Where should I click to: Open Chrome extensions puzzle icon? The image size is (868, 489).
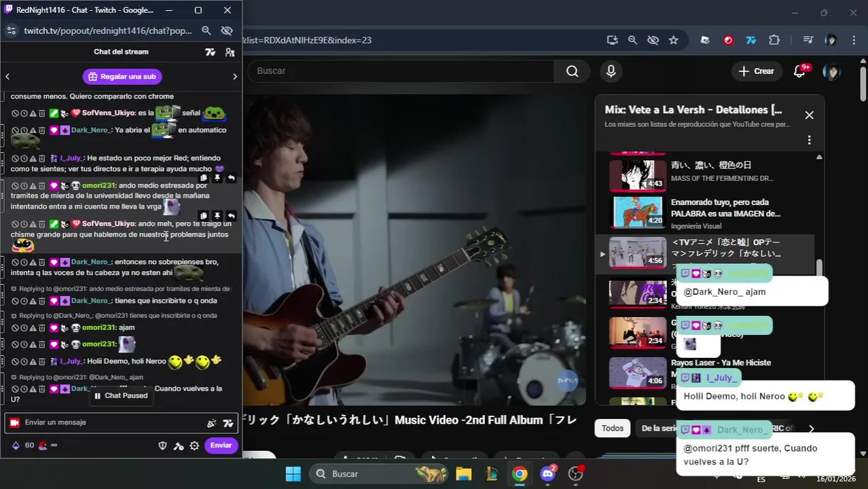tap(774, 40)
